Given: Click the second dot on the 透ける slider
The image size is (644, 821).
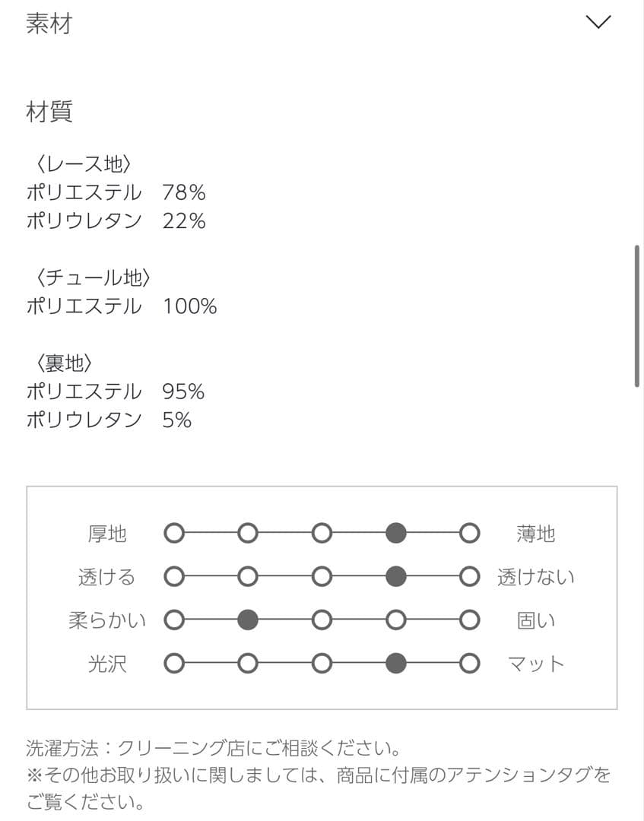Looking at the screenshot, I should (x=247, y=576).
